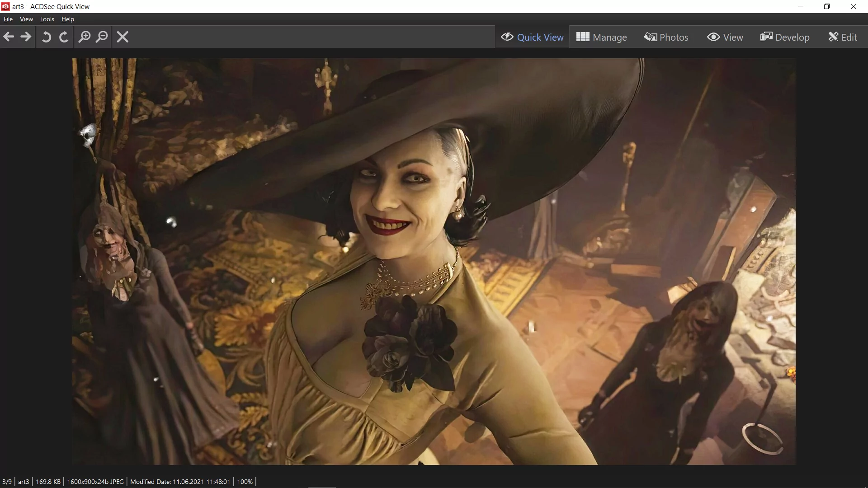Open the View menu
This screenshot has height=488, width=868.
click(26, 19)
